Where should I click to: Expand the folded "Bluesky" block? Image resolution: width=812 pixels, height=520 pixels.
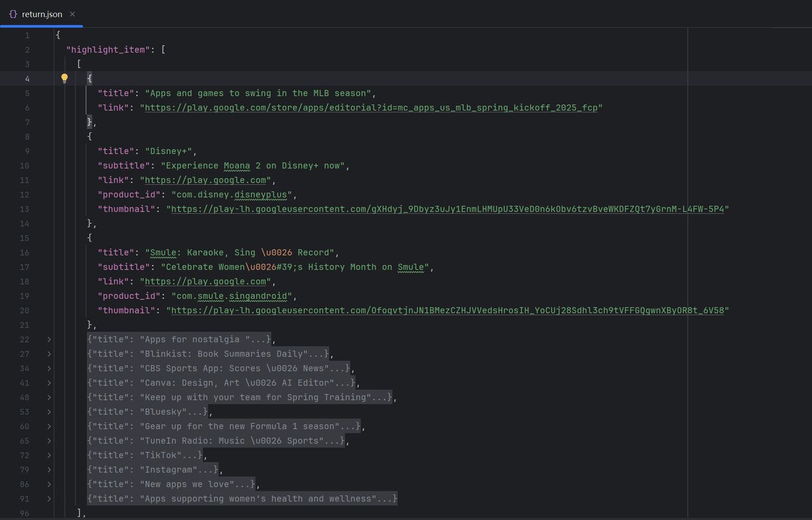[x=49, y=411]
